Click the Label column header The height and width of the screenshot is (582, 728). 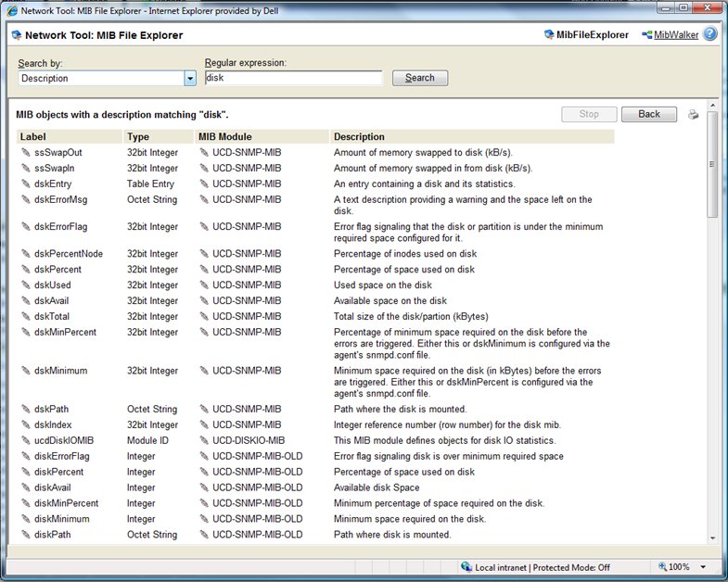point(33,137)
